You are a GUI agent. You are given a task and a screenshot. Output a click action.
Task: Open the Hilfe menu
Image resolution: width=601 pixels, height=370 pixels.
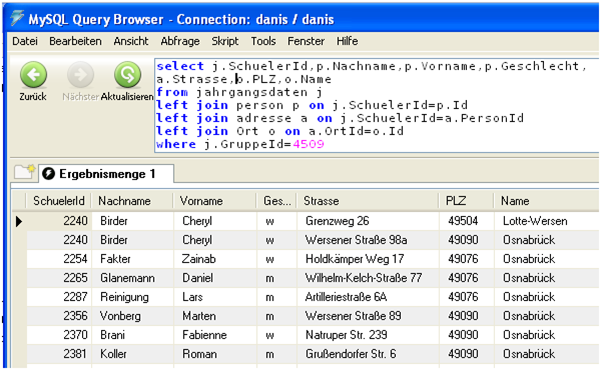click(347, 41)
